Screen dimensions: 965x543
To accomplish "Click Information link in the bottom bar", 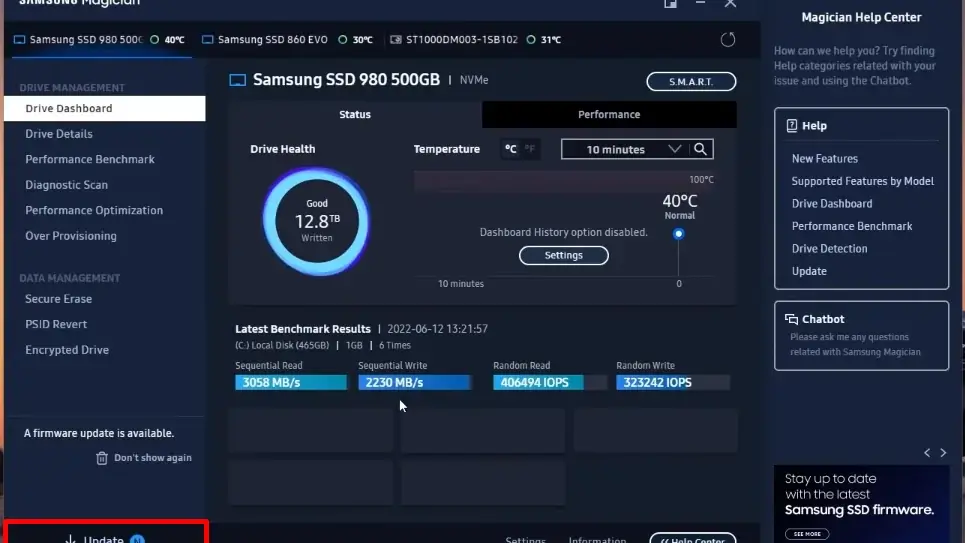I will (598, 540).
